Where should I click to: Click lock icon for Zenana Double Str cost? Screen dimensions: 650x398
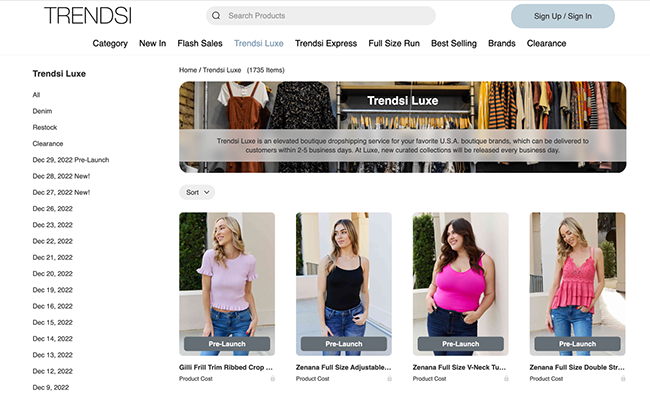tap(623, 379)
